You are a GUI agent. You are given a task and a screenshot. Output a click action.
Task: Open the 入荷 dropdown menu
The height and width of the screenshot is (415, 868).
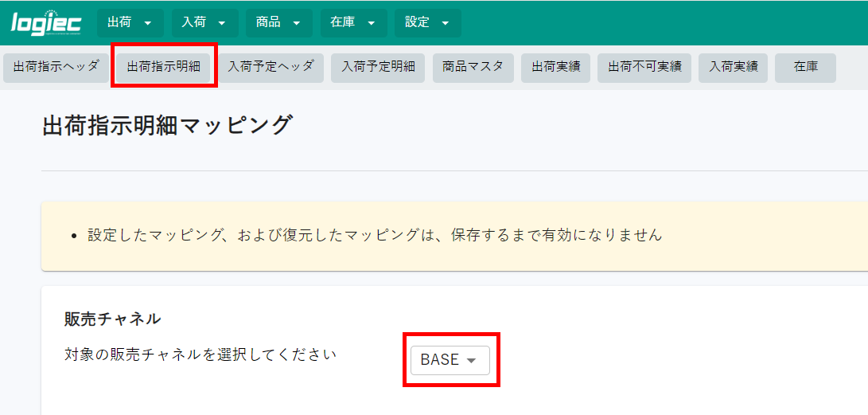click(x=204, y=23)
